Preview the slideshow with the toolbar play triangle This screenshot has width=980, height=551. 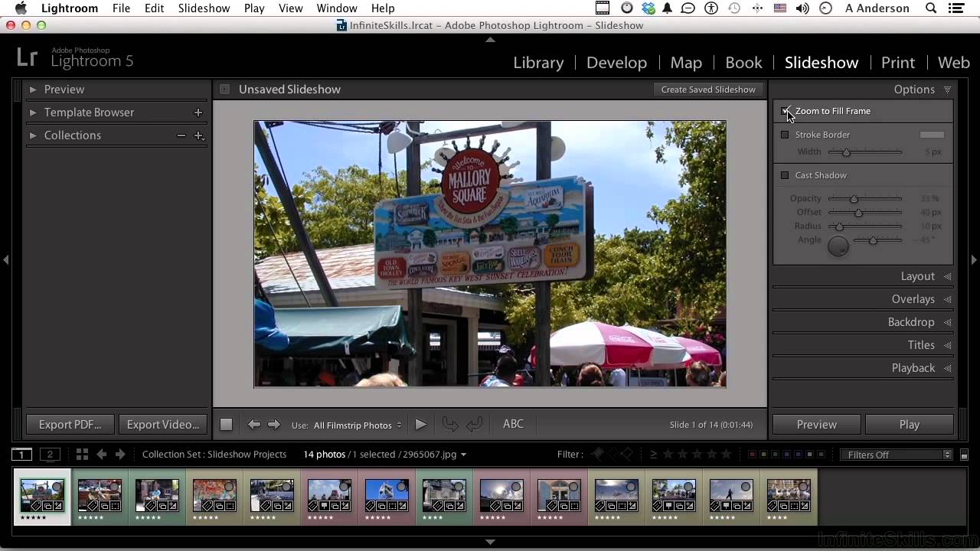pos(420,425)
